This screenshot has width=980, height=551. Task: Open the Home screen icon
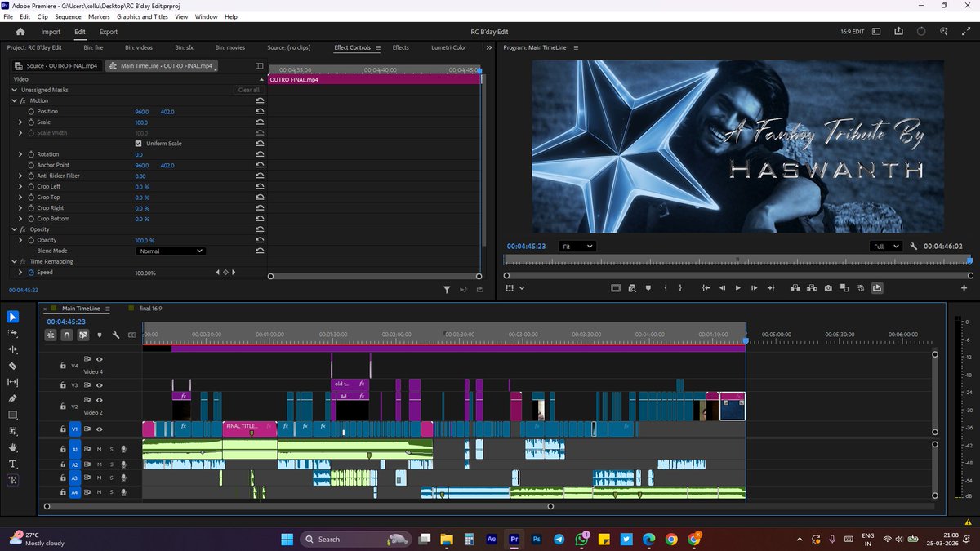tap(20, 32)
